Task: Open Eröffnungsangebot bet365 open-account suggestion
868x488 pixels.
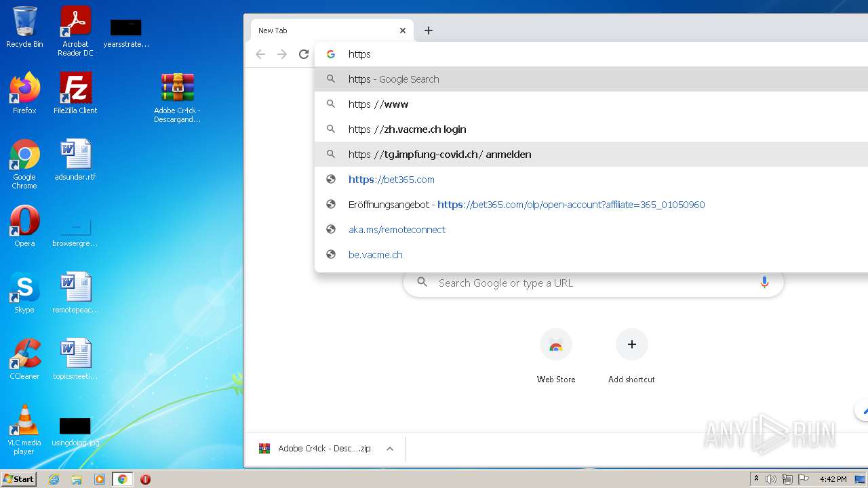Action: point(591,205)
